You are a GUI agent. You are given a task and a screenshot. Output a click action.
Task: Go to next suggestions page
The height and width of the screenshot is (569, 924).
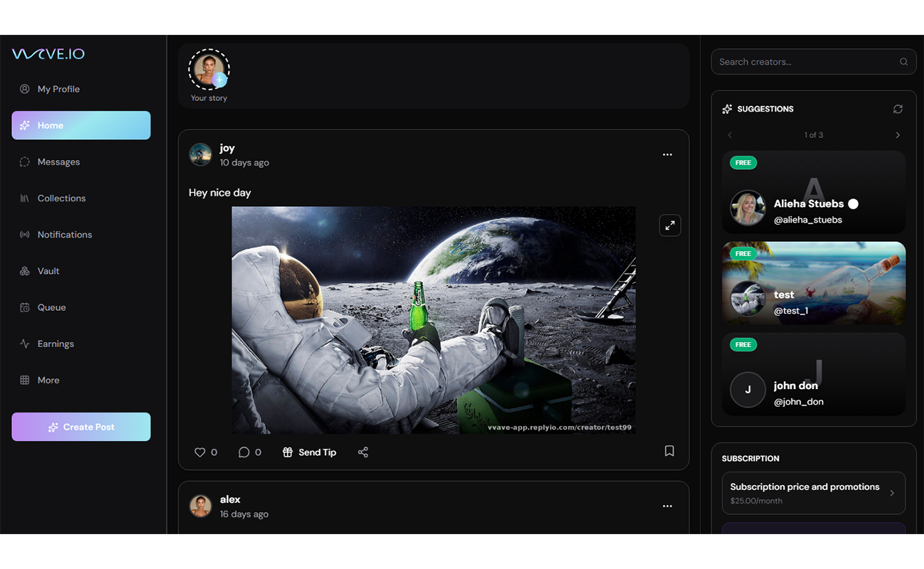[898, 135]
